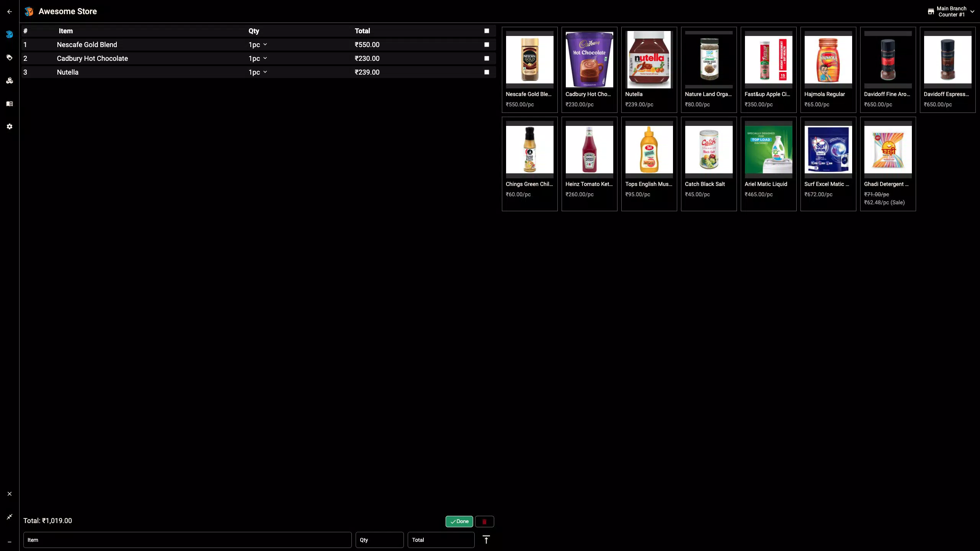Click the X close icon in sidebar

coord(10,494)
